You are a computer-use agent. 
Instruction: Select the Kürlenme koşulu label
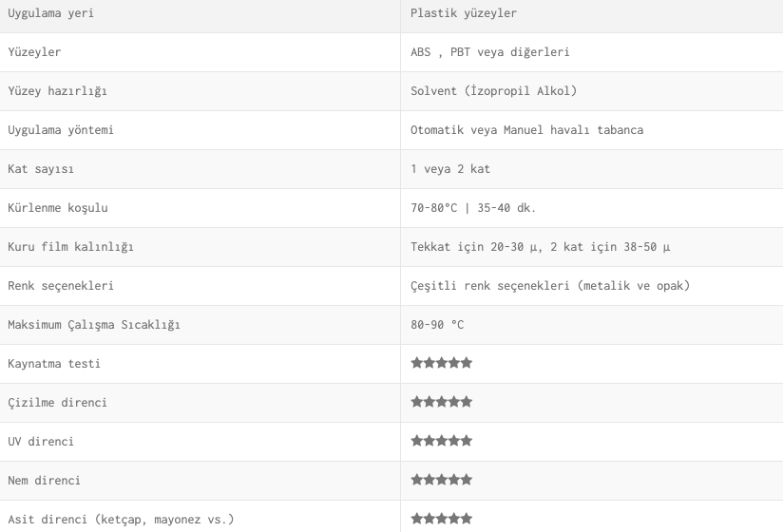pyautogui.click(x=58, y=208)
